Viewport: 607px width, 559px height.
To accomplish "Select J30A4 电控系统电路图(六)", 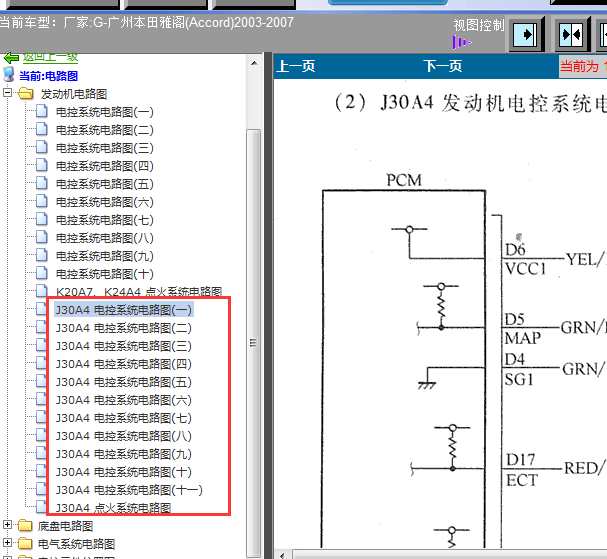I will tap(123, 400).
